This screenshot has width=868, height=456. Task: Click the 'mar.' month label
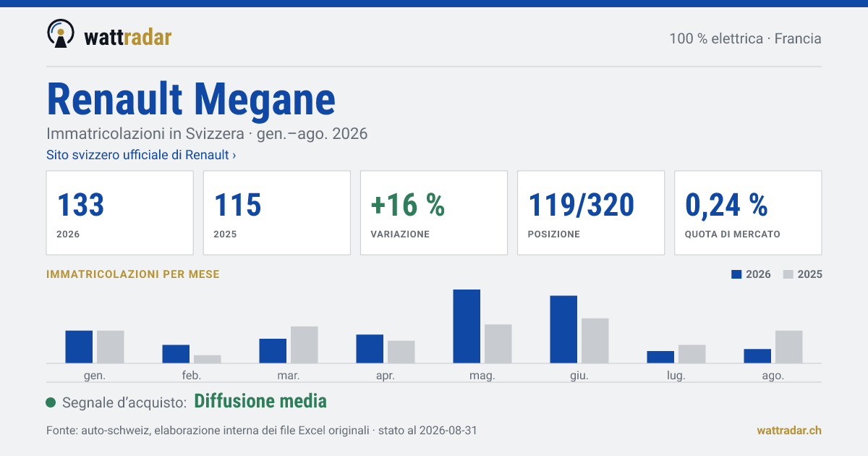pos(289,376)
